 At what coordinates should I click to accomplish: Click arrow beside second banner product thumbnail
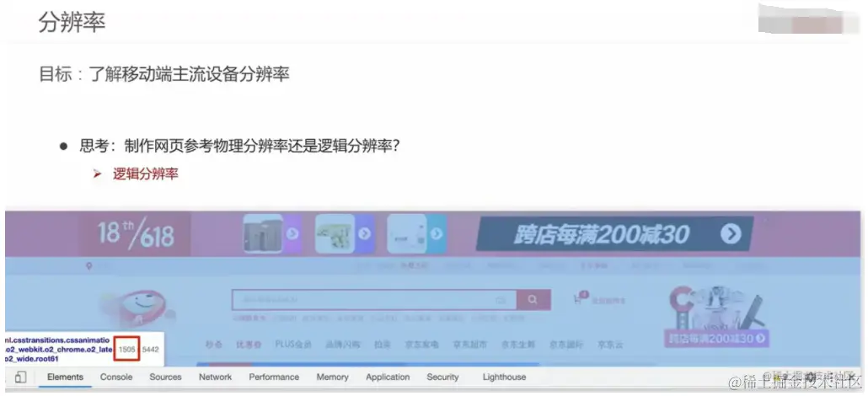[x=364, y=233]
